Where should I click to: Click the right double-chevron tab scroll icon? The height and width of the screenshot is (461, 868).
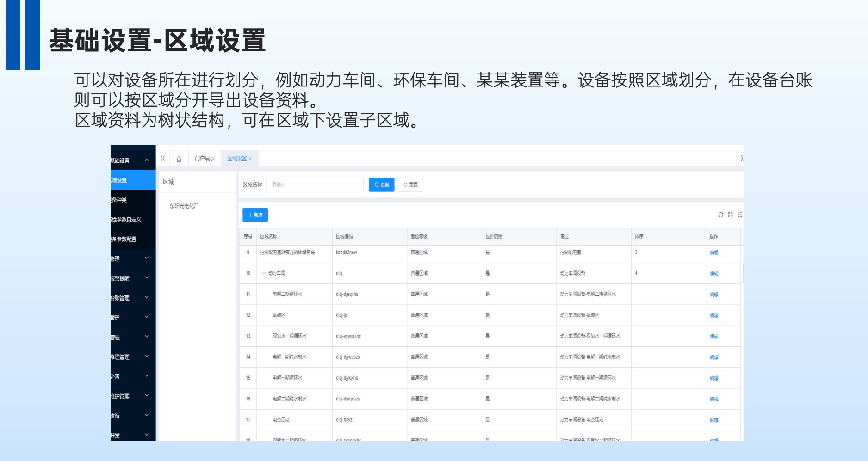(x=742, y=159)
